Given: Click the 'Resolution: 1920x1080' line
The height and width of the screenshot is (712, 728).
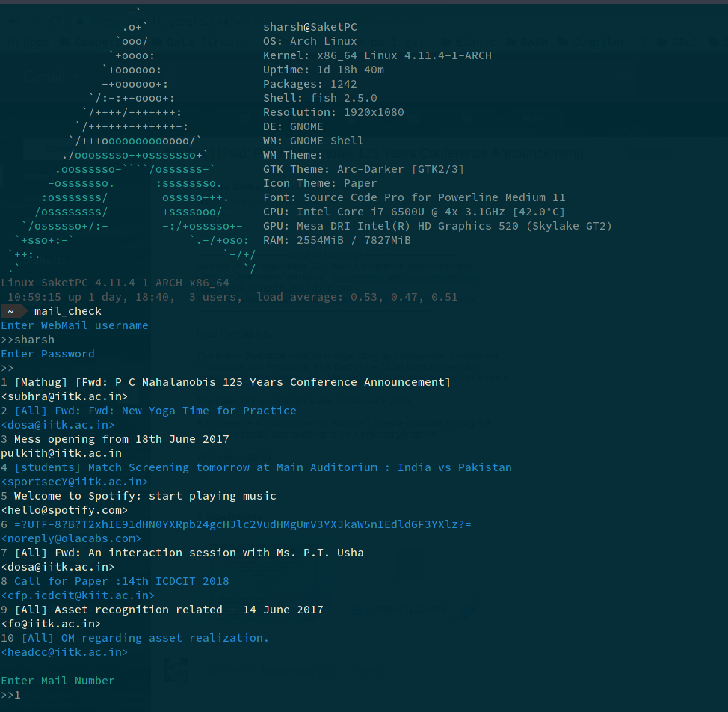Looking at the screenshot, I should [x=333, y=112].
